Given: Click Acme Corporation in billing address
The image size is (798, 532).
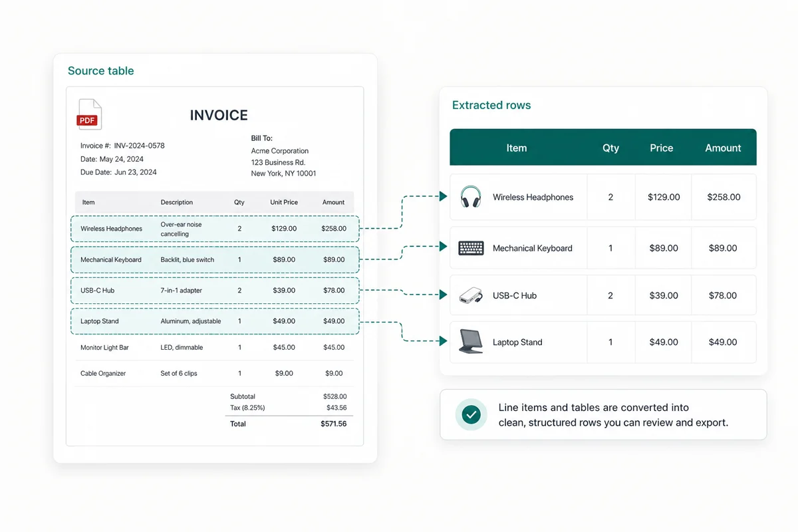Looking at the screenshot, I should pyautogui.click(x=280, y=151).
